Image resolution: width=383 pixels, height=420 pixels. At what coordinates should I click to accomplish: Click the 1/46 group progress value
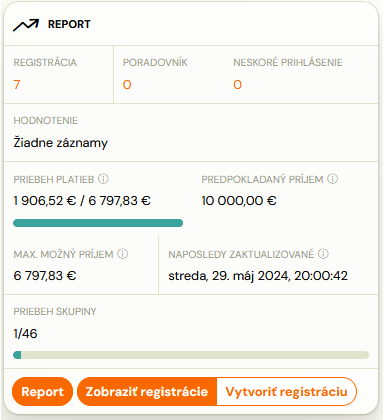25,334
